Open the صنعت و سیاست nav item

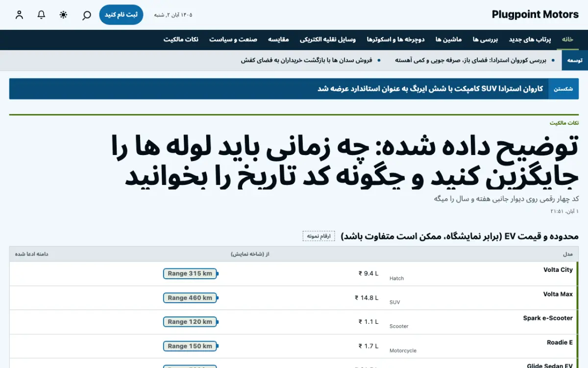point(233,40)
